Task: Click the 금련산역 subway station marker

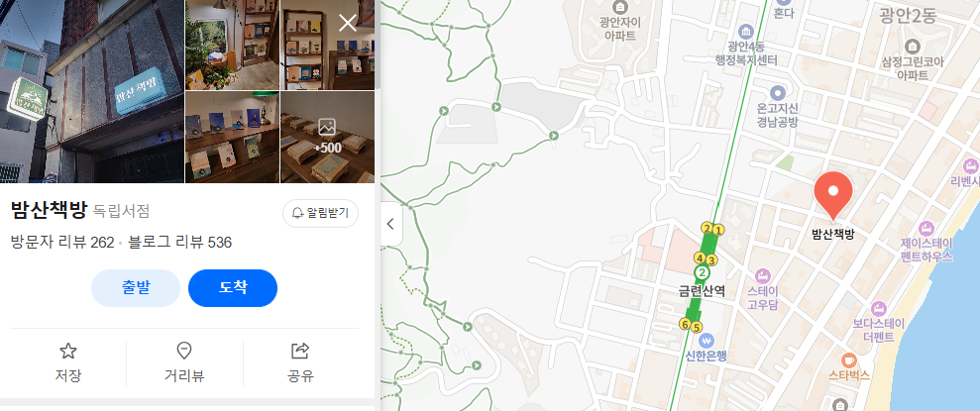Action: click(x=702, y=273)
